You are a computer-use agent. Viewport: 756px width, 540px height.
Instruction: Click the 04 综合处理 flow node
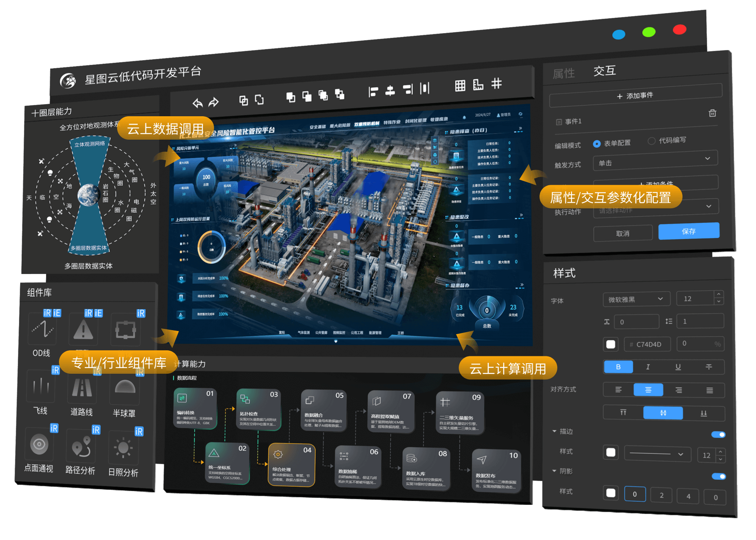pyautogui.click(x=291, y=464)
